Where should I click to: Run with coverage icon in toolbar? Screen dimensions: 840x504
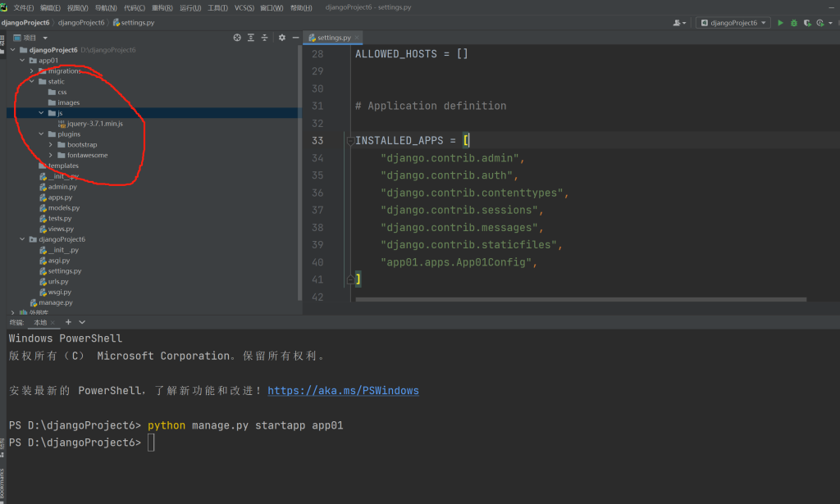807,23
